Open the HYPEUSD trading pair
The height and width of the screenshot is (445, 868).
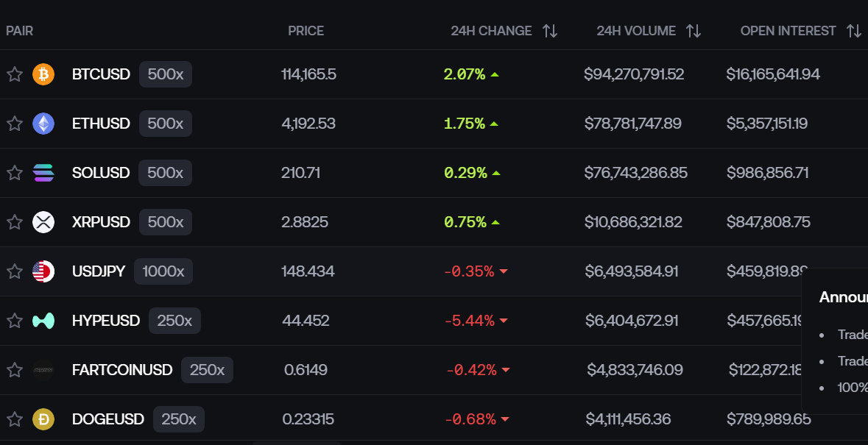click(106, 321)
